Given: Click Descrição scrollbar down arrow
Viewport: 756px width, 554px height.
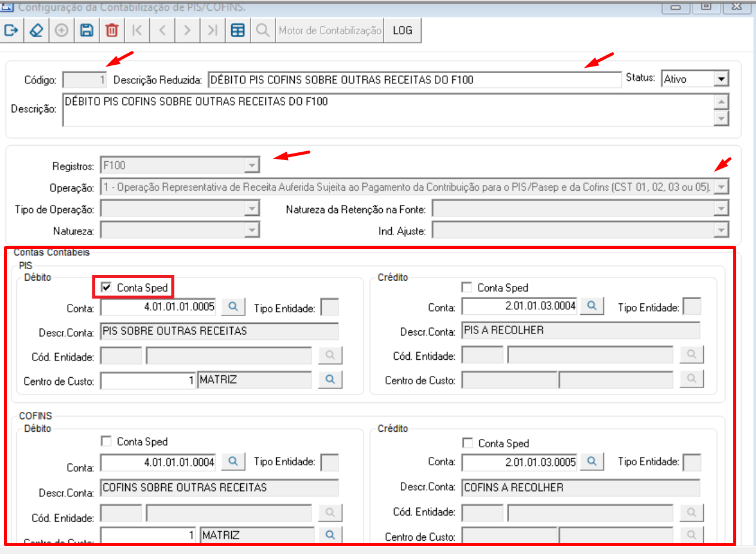Looking at the screenshot, I should [x=721, y=119].
